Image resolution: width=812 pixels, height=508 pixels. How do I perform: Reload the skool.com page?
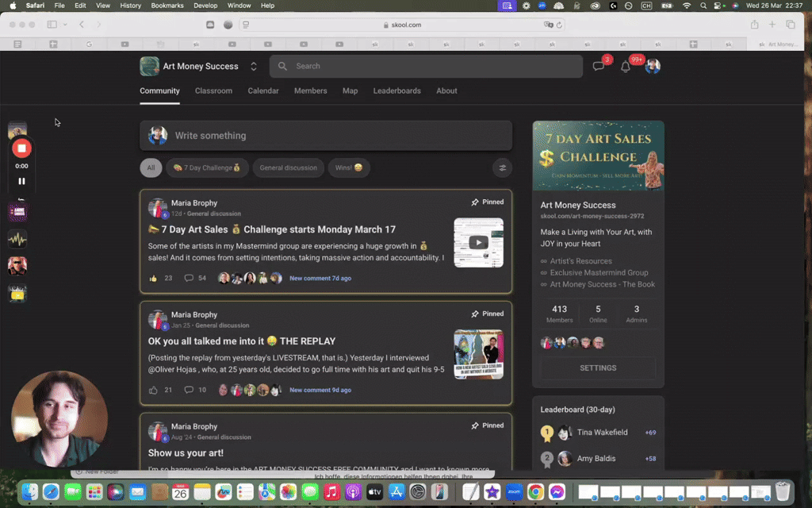click(x=559, y=25)
